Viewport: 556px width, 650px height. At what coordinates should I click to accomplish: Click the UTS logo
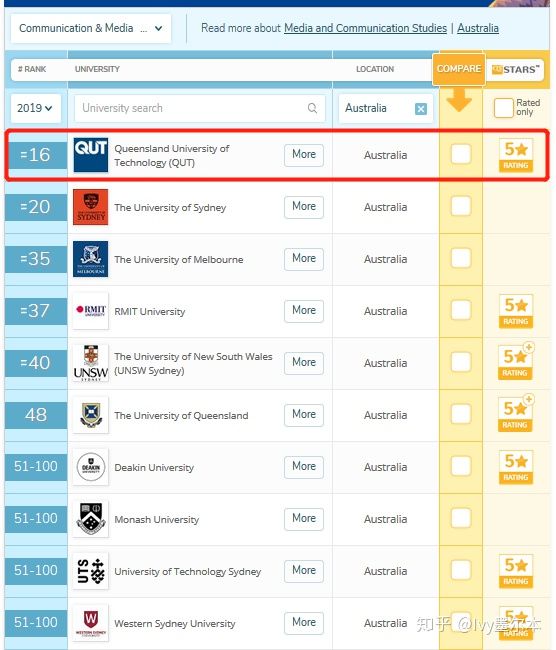tap(90, 571)
